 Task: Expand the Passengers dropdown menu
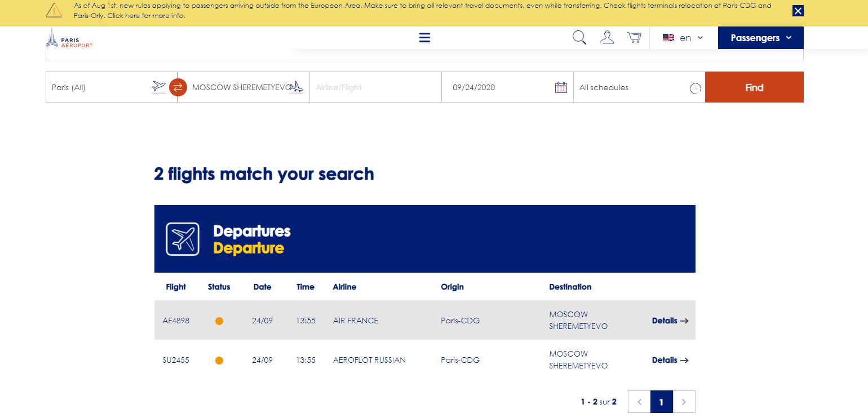tap(760, 38)
